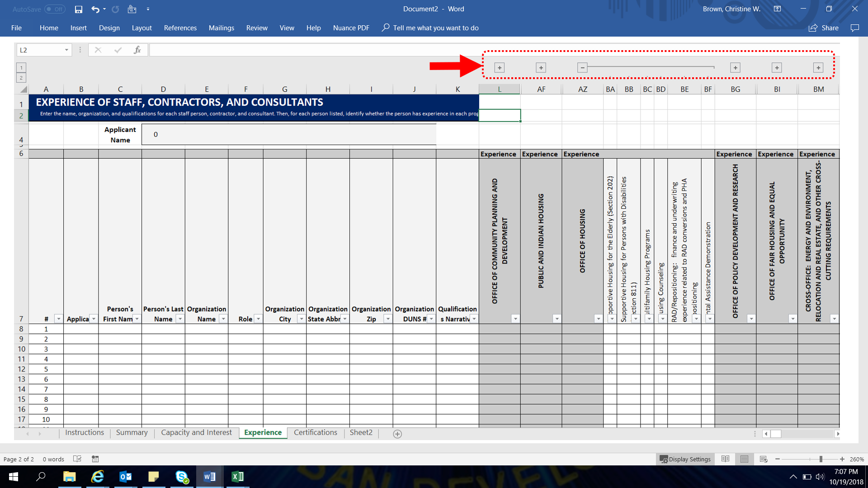The height and width of the screenshot is (488, 868).
Task: Open Organization City filter dropdown
Action: coord(301,319)
